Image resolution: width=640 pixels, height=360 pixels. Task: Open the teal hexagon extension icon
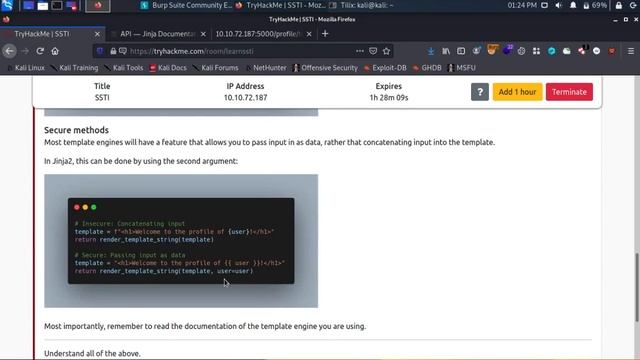(x=551, y=51)
